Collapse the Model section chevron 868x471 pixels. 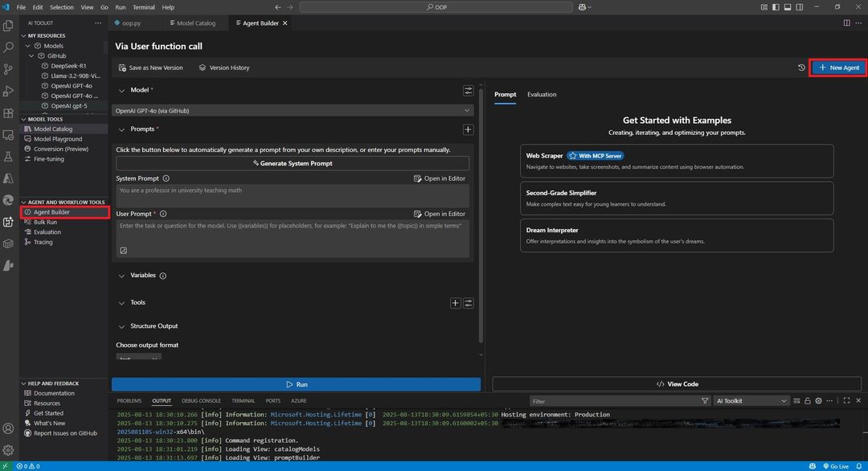122,90
